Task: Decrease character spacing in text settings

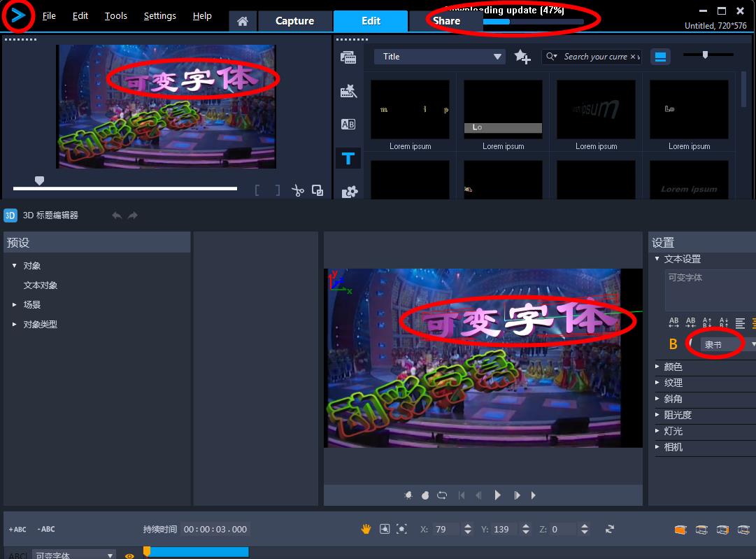Action: pos(690,323)
